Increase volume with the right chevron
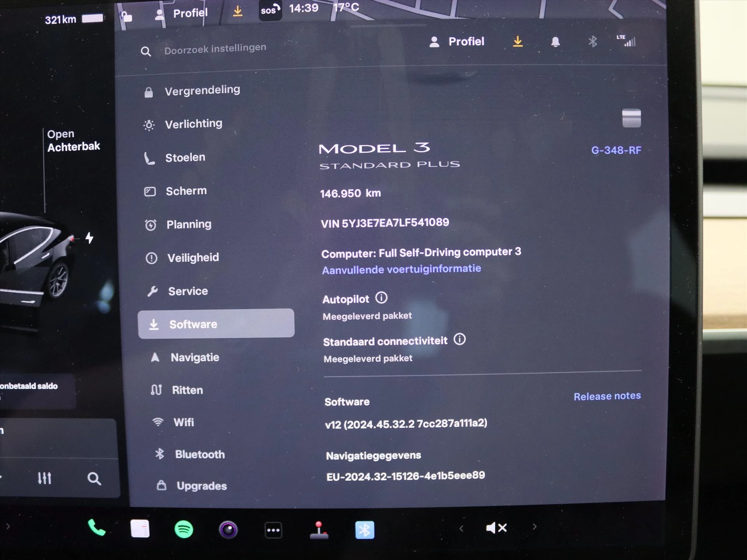Screen dimensions: 747x560 point(535,527)
